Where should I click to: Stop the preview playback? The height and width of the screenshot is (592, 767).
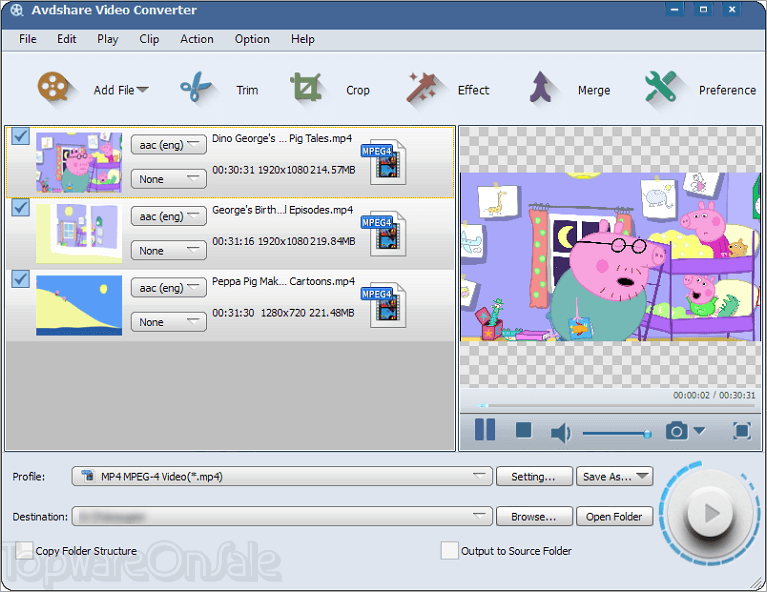(x=523, y=431)
